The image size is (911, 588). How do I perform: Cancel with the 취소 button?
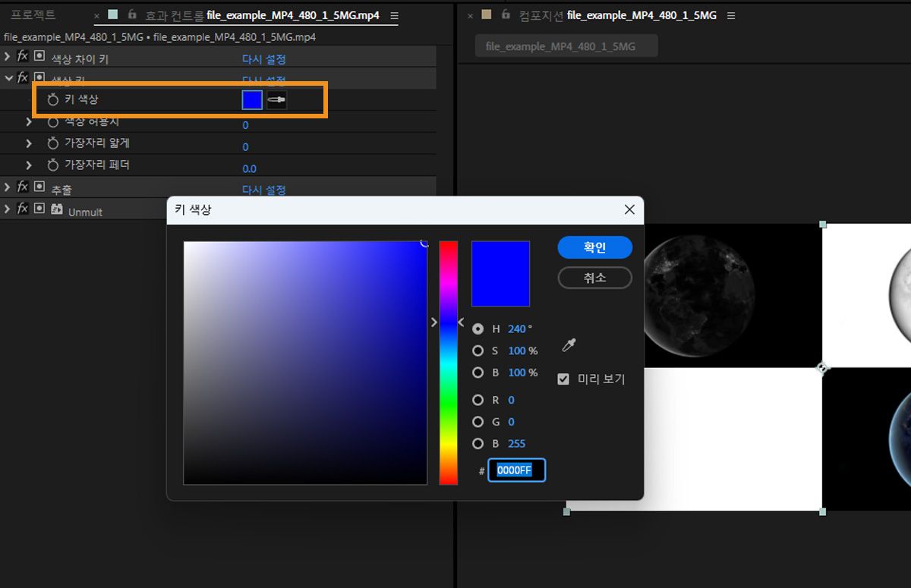594,278
